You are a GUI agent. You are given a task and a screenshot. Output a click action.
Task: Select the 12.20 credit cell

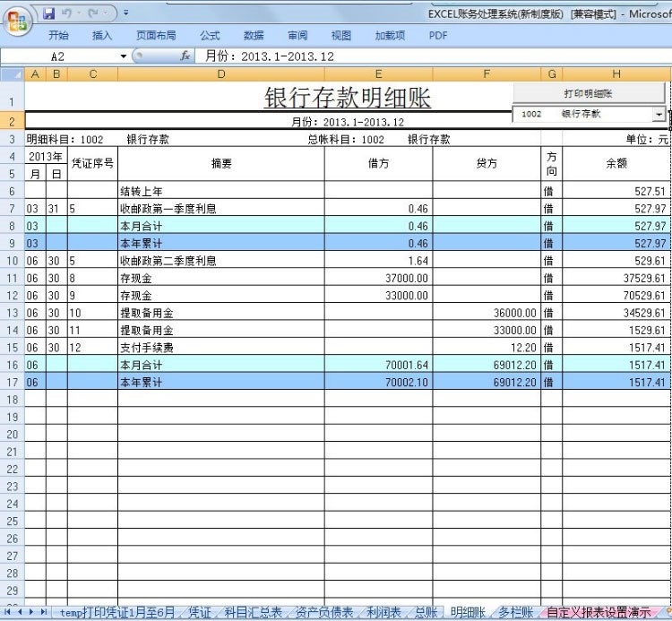point(487,348)
